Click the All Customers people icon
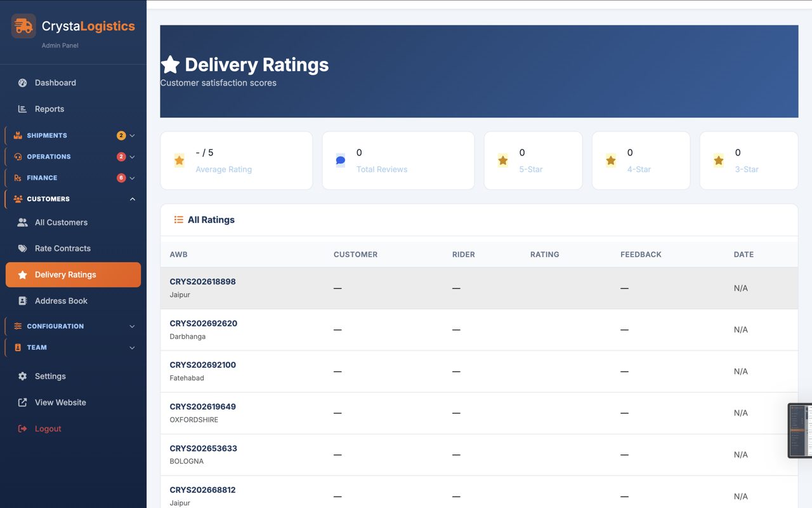Image resolution: width=812 pixels, height=508 pixels. click(x=23, y=222)
